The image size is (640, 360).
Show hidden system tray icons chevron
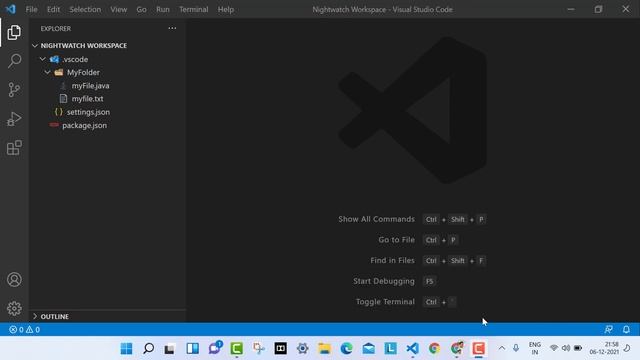(502, 348)
